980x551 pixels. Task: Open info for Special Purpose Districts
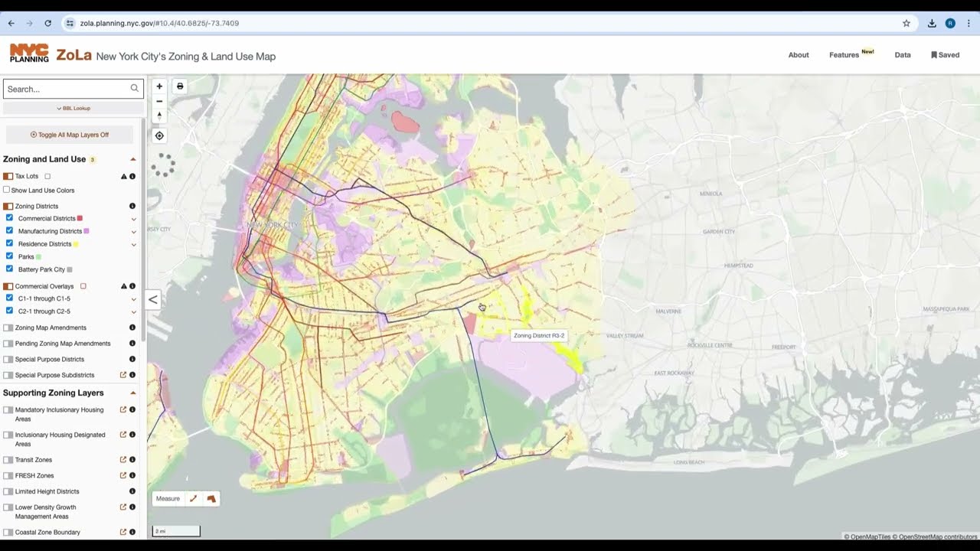(x=132, y=359)
